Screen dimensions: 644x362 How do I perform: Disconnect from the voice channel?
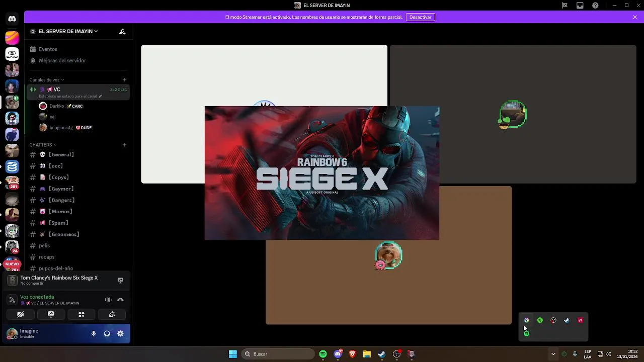120,300
